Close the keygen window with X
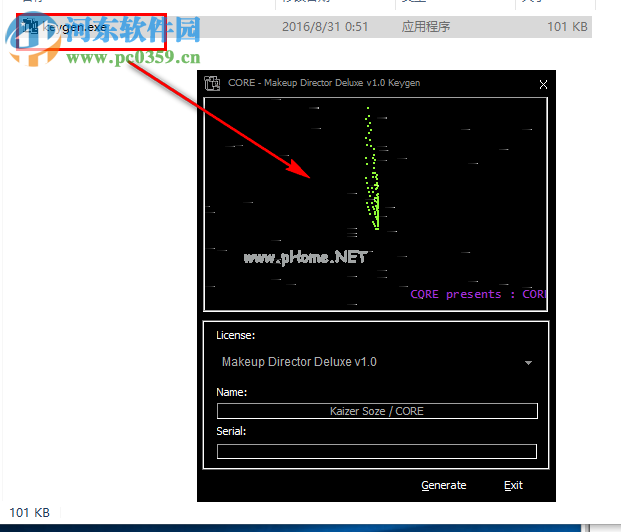Screen dimensions: 621x532 tap(543, 84)
